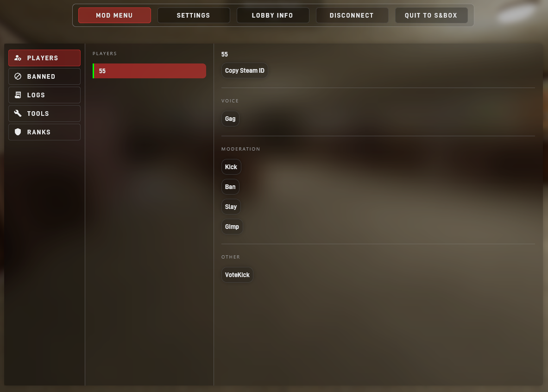Screen dimensions: 548x392
Task: Open the Ranks section label
Action: (39, 132)
